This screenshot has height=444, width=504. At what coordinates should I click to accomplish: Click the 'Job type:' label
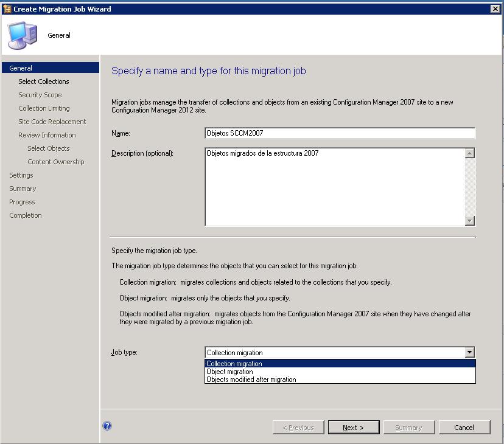pos(124,352)
